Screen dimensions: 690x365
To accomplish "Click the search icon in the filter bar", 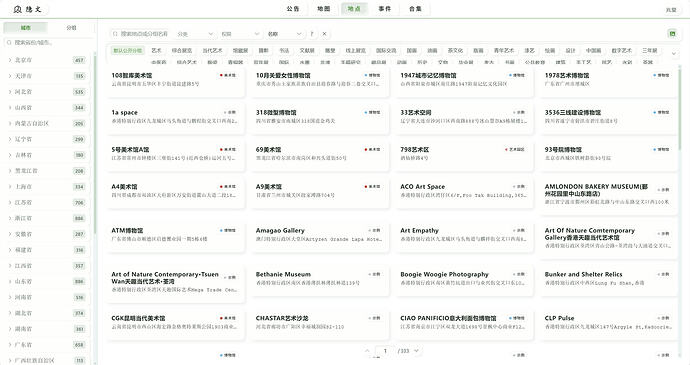I will [x=115, y=34].
